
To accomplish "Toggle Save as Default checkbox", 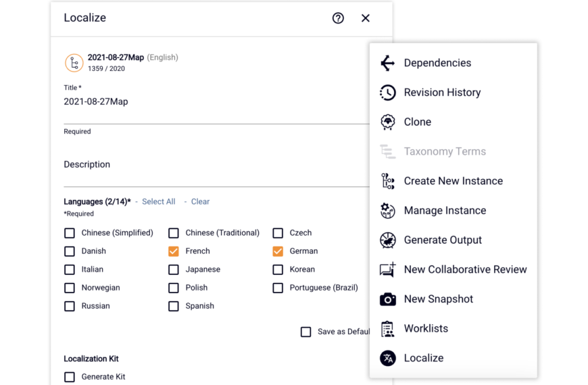I will tap(305, 332).
